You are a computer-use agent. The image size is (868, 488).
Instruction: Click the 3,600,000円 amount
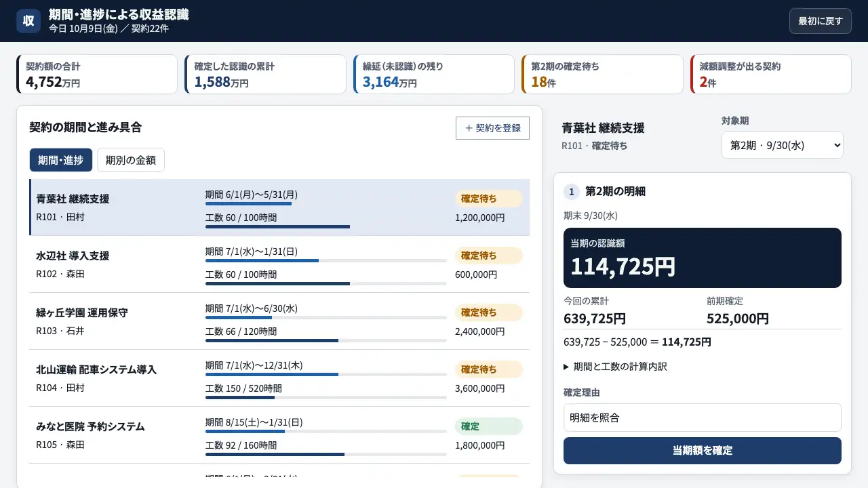(480, 388)
